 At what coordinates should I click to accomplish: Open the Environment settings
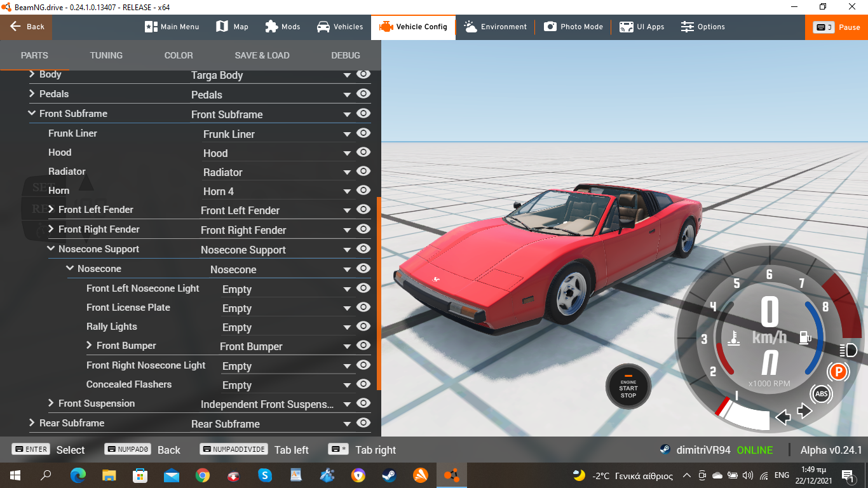pos(496,27)
